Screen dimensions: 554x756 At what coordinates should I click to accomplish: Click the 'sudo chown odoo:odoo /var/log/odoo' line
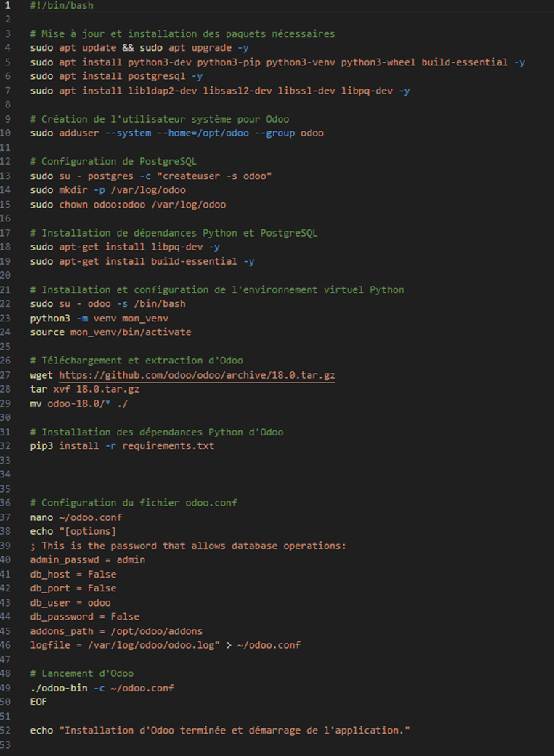click(128, 205)
